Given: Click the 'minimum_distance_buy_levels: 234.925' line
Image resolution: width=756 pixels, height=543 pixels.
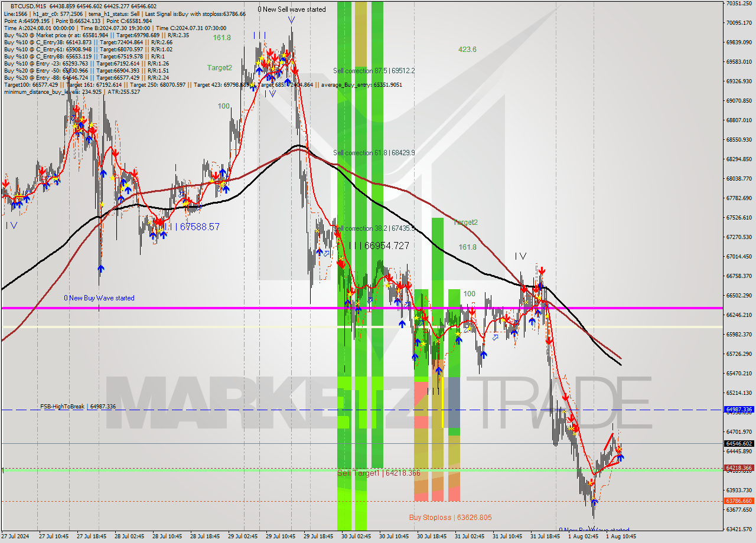Looking at the screenshot, I should pyautogui.click(x=72, y=91).
